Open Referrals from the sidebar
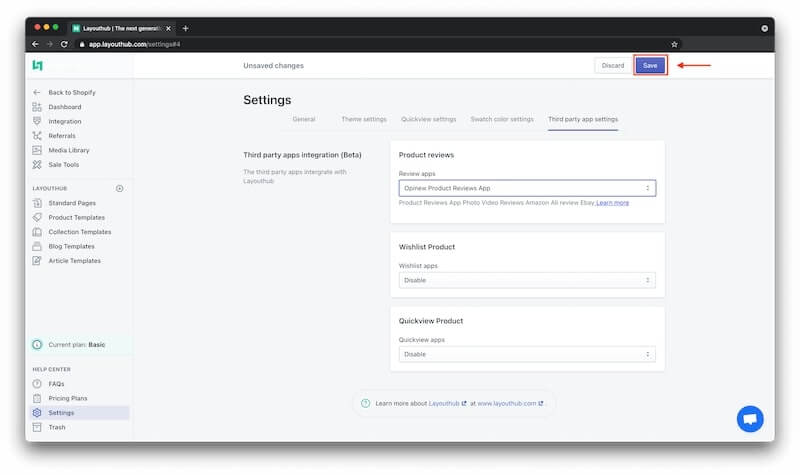The width and height of the screenshot is (800, 475). coord(62,136)
